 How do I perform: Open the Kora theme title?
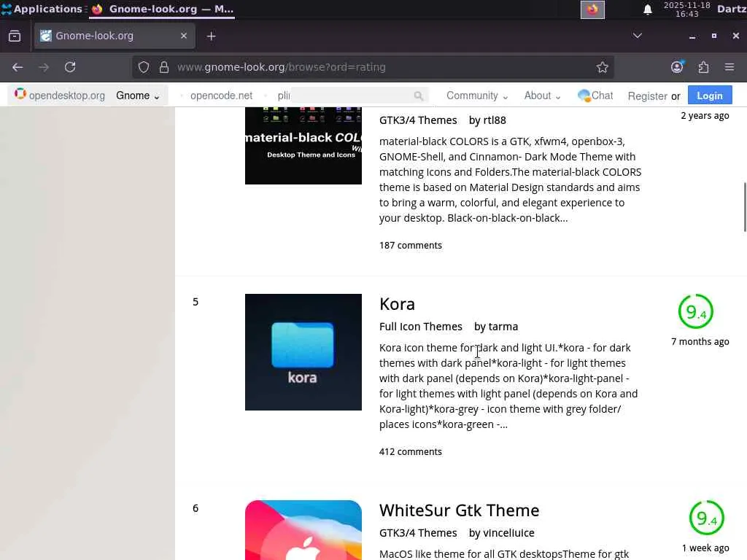397,304
